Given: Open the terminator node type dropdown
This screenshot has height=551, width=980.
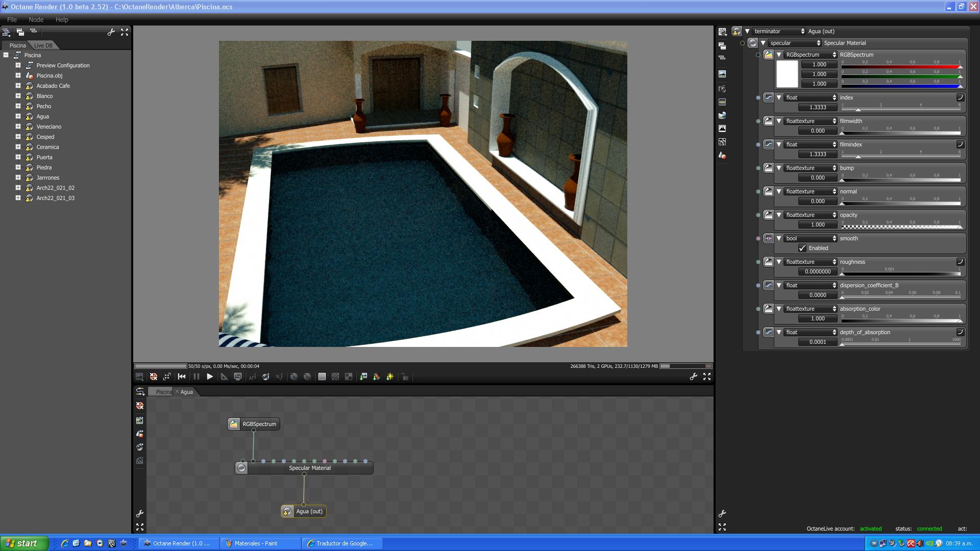Looking at the screenshot, I should pos(779,31).
